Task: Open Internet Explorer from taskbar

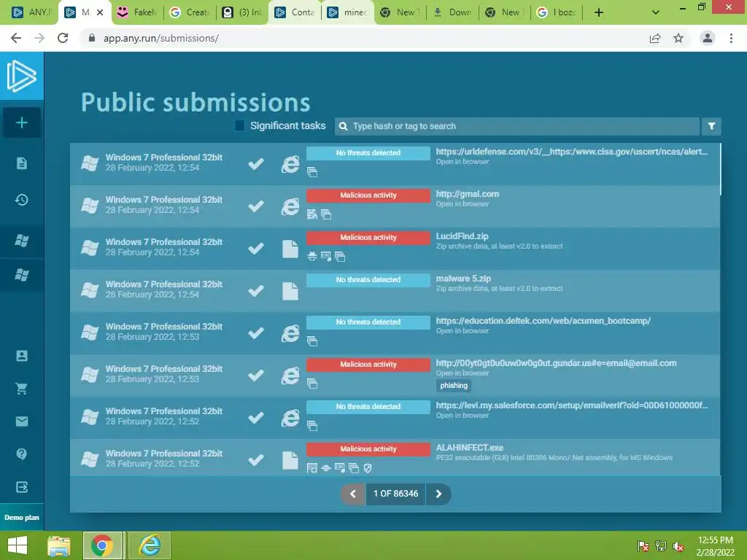Action: pyautogui.click(x=150, y=545)
